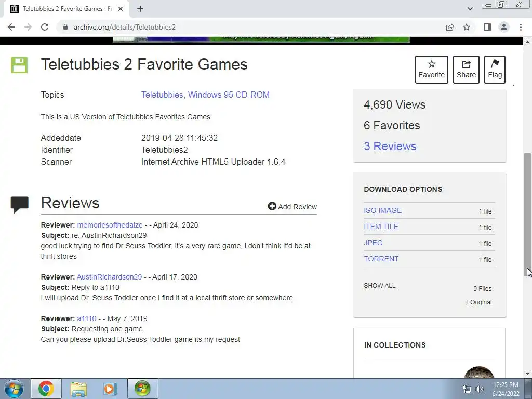Click the 6 Favorites text
This screenshot has height=399, width=532.
tap(392, 126)
